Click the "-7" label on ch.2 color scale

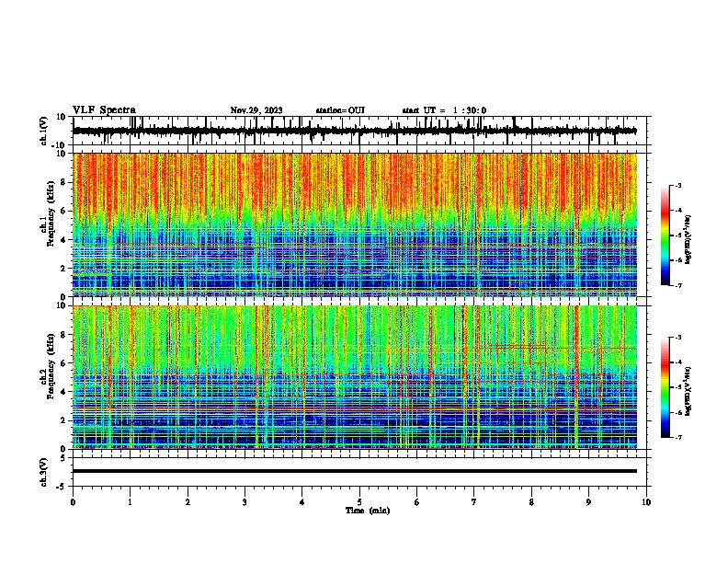[677, 438]
